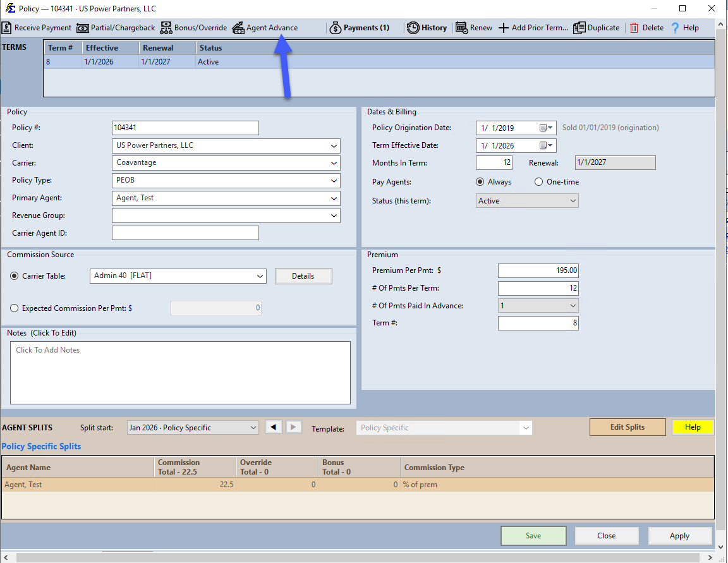Select Term 8 row in terms table
The height and width of the screenshot is (563, 728).
click(379, 62)
